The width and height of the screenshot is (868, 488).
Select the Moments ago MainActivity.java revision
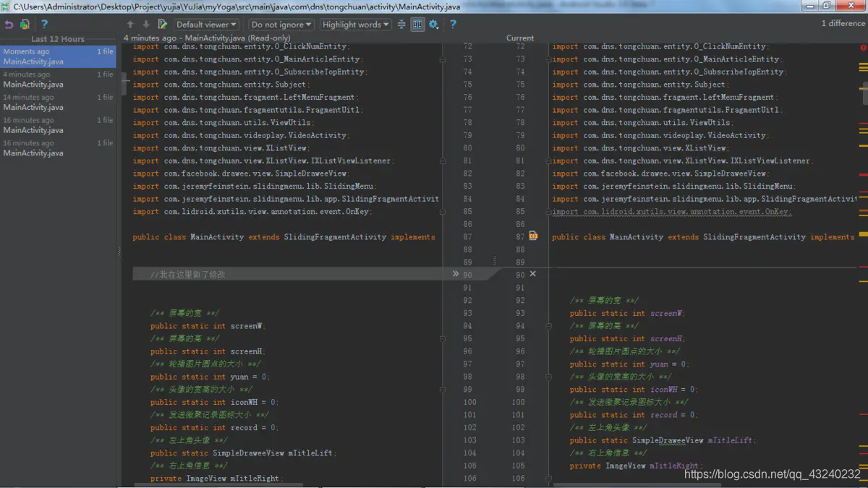[58, 56]
